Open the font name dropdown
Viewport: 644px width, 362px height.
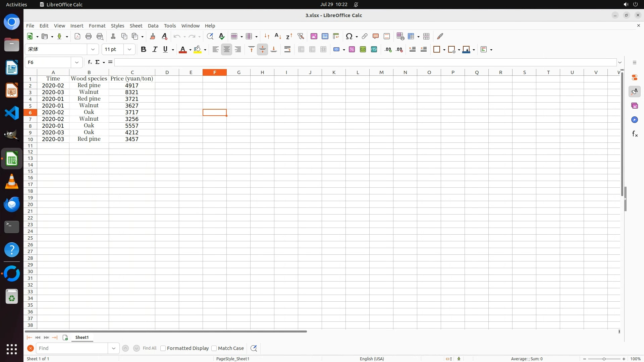(x=93, y=50)
